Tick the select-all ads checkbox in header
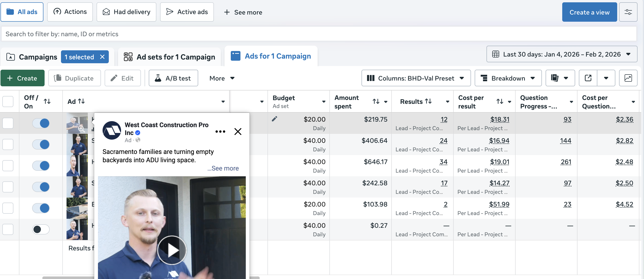644x279 pixels. pyautogui.click(x=8, y=101)
